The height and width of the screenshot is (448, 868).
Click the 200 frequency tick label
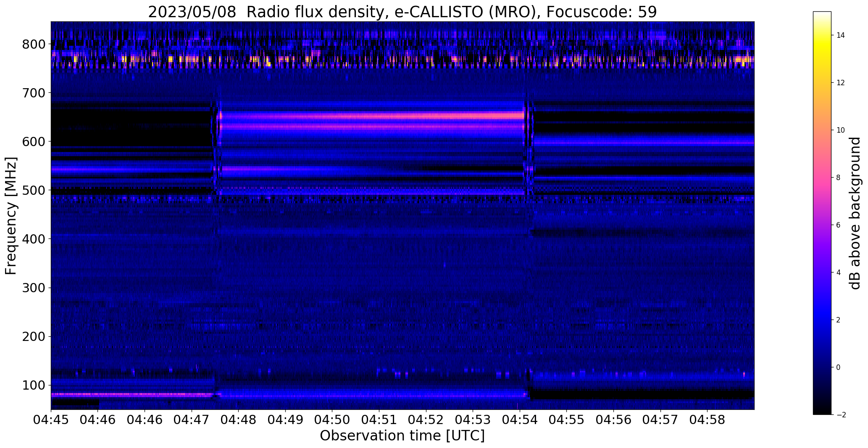(x=34, y=336)
